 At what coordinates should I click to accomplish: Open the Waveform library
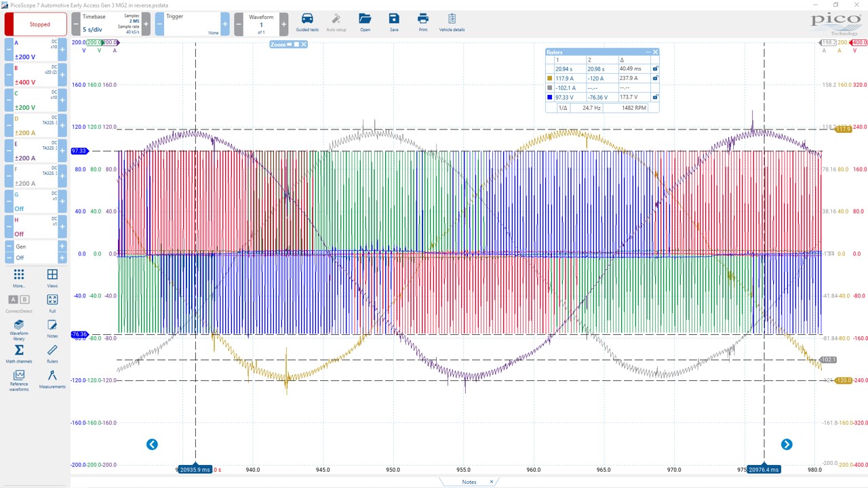point(19,327)
